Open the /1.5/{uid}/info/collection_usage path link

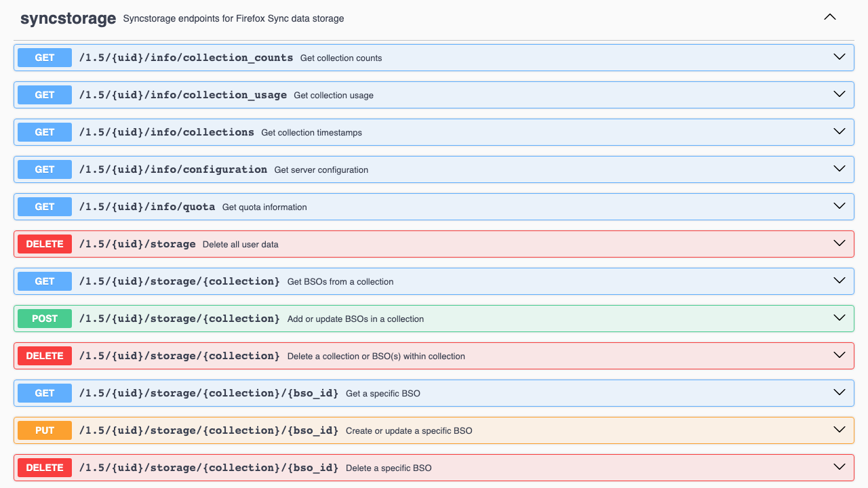183,95
